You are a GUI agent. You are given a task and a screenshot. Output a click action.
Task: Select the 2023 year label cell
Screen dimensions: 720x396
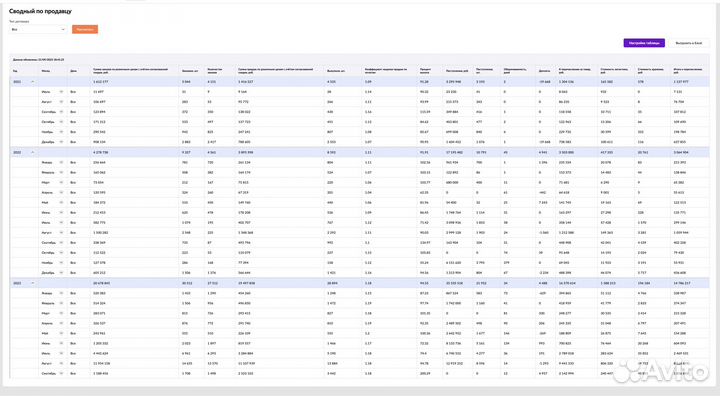click(x=17, y=283)
